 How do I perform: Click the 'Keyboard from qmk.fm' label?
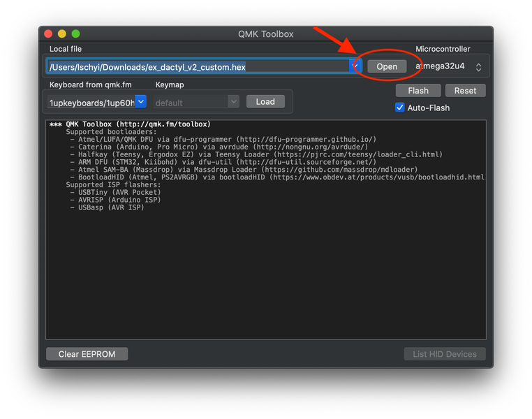pos(90,84)
